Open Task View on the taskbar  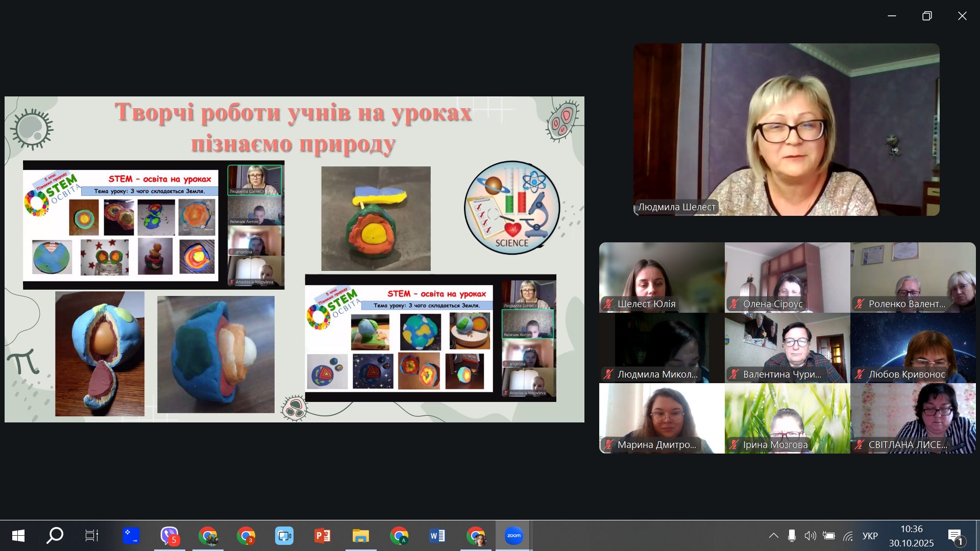pyautogui.click(x=92, y=536)
